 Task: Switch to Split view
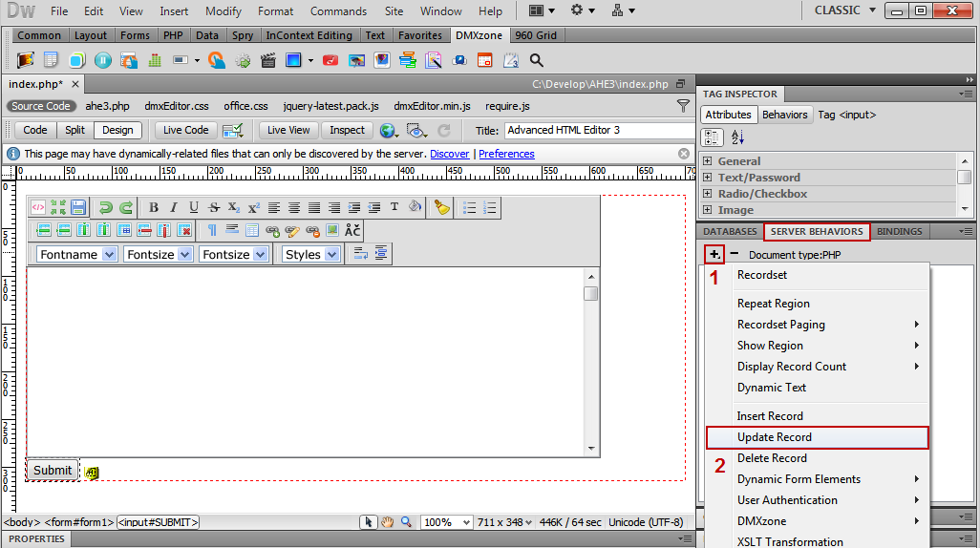click(75, 130)
